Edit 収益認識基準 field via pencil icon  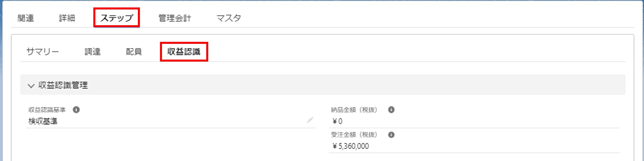tap(310, 120)
